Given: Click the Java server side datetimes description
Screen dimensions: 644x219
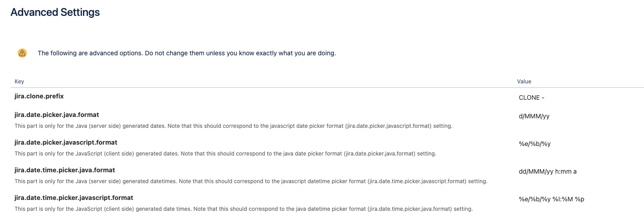Looking at the screenshot, I should point(251,181).
